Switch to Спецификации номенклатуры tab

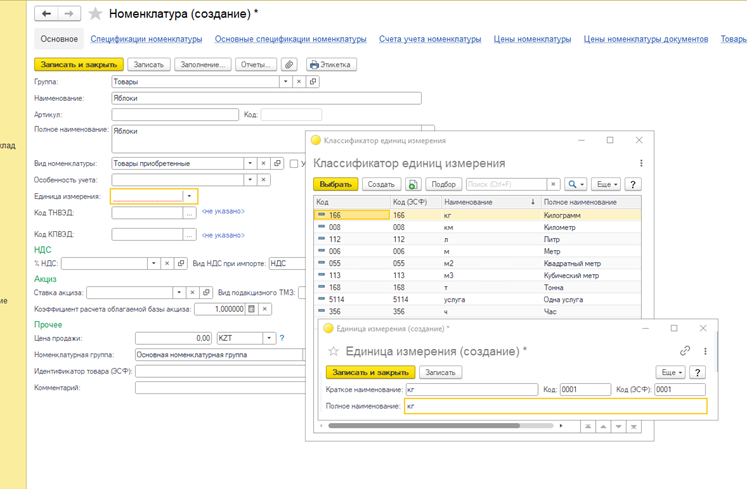coord(146,39)
